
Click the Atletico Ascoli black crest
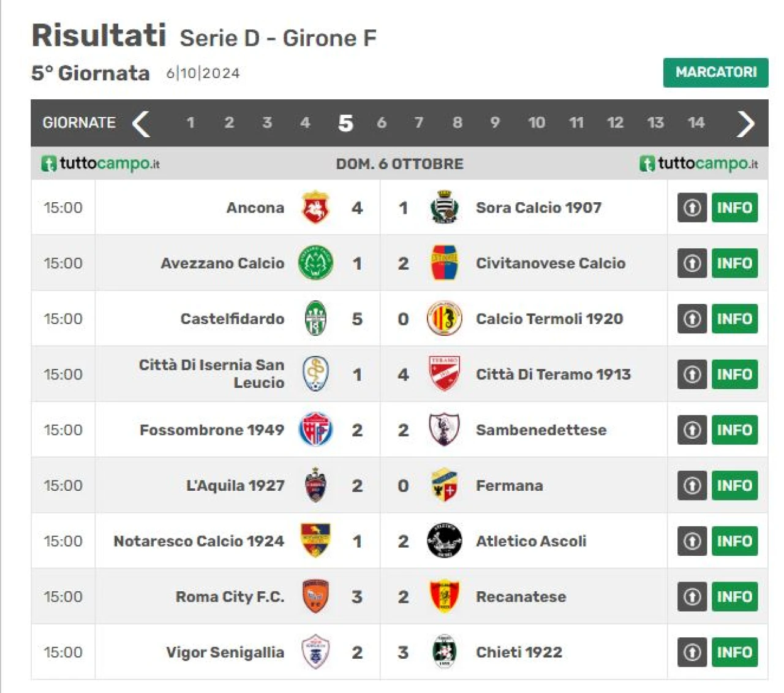pos(444,541)
